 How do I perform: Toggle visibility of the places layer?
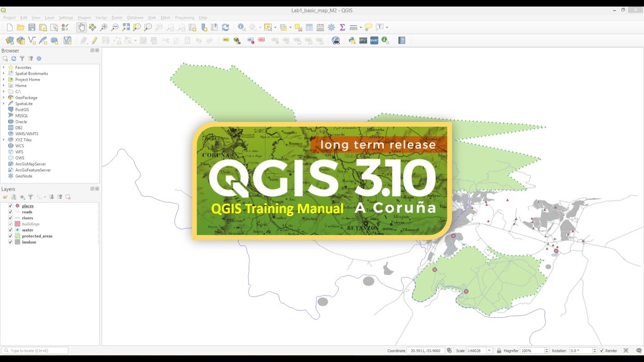click(x=10, y=206)
